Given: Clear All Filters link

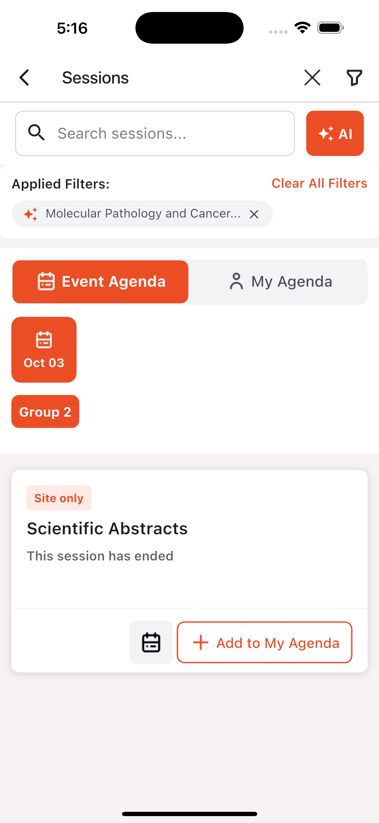Looking at the screenshot, I should click(x=319, y=183).
